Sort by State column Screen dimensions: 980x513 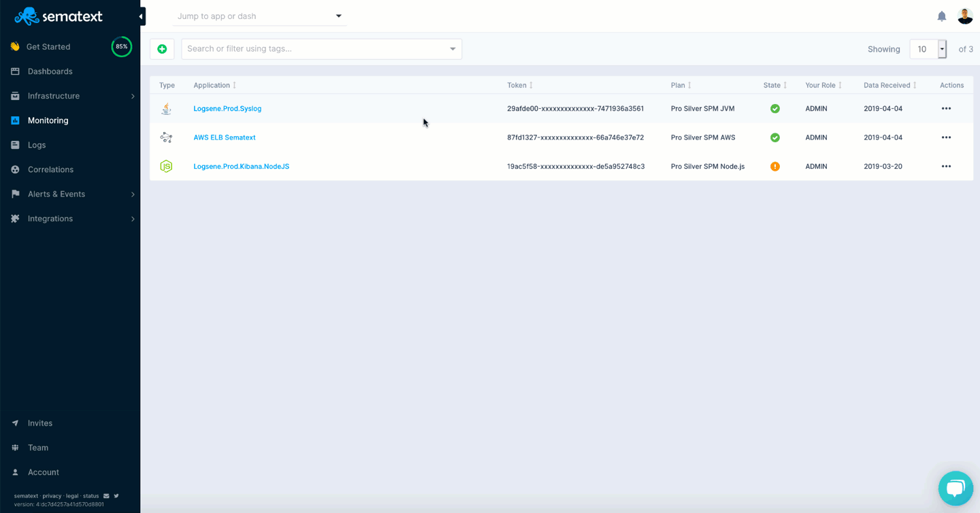point(775,85)
